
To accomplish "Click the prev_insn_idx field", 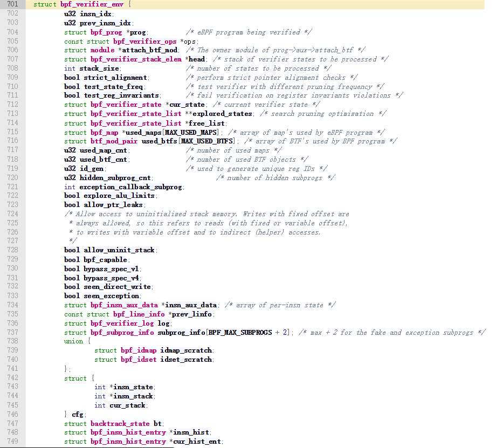I will (x=105, y=23).
